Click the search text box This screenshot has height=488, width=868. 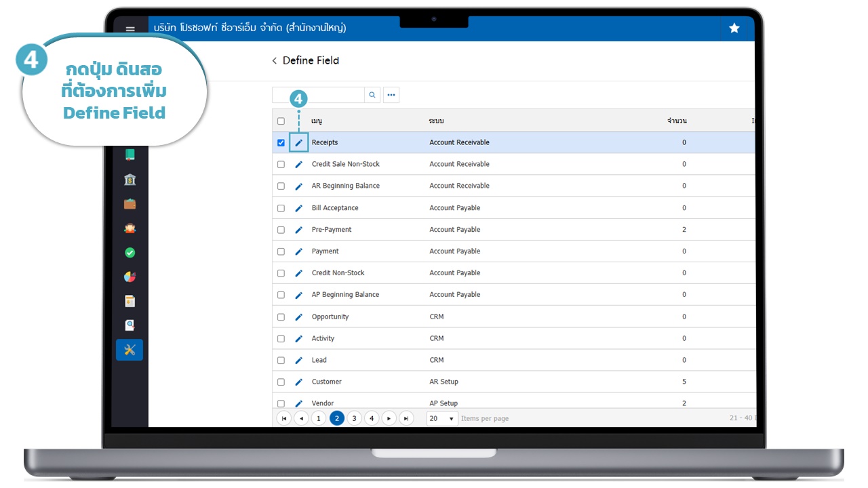pos(318,95)
